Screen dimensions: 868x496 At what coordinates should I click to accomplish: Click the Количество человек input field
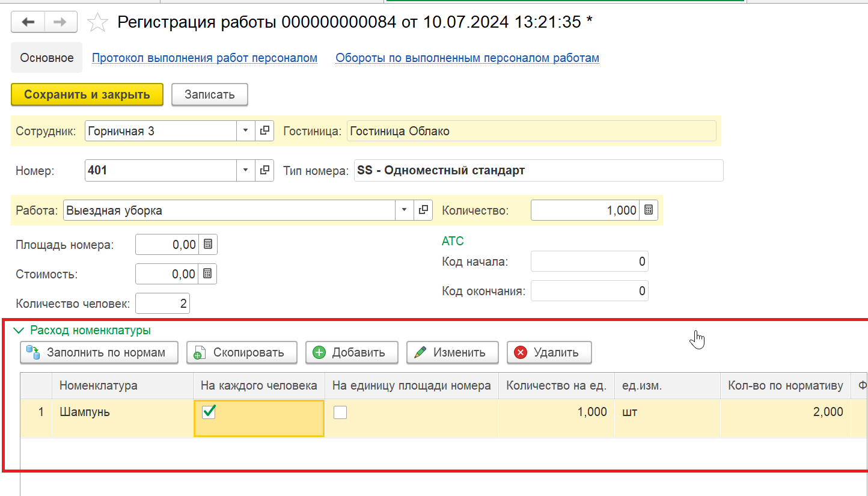[162, 304]
